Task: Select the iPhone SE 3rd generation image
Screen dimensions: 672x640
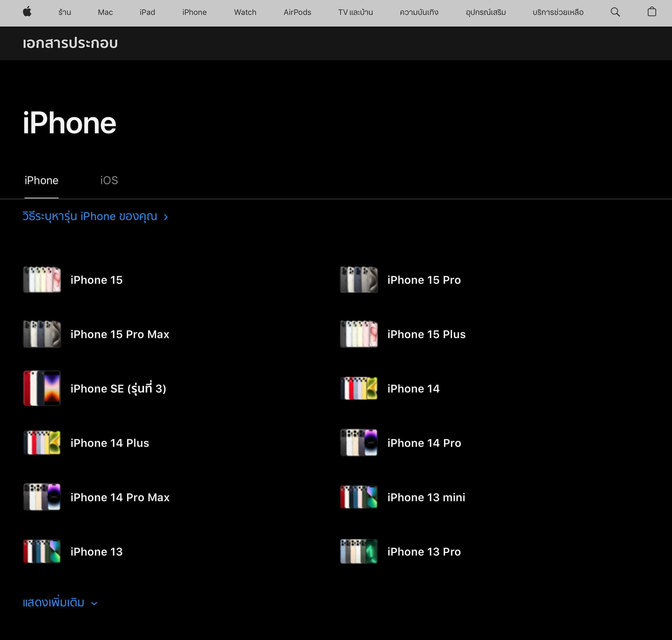Action: [42, 388]
